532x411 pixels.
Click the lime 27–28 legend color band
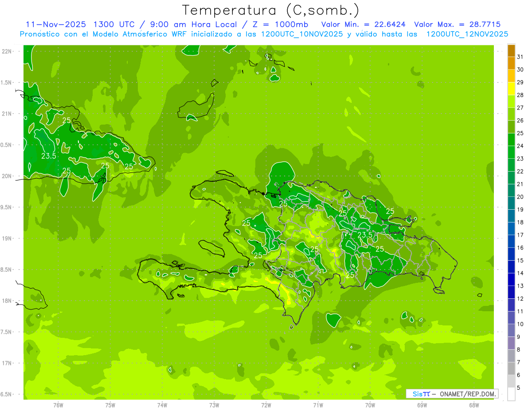click(x=511, y=102)
